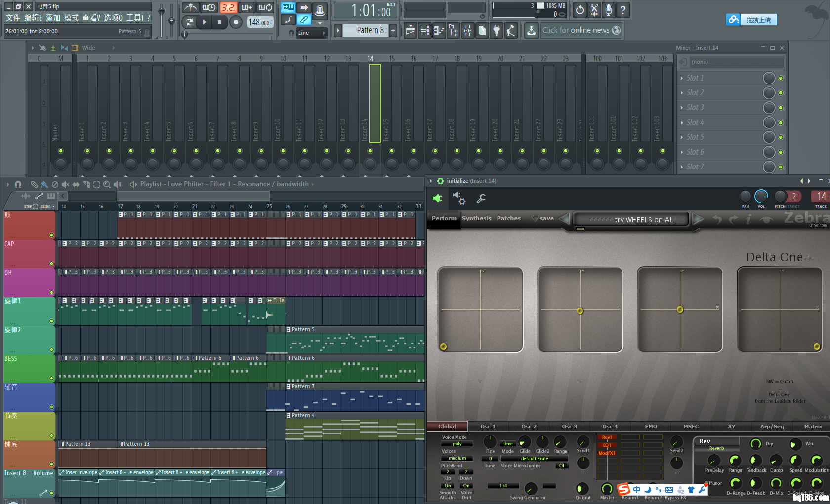Open the playlist view icon
The height and width of the screenshot is (504, 830).
[x=411, y=31]
